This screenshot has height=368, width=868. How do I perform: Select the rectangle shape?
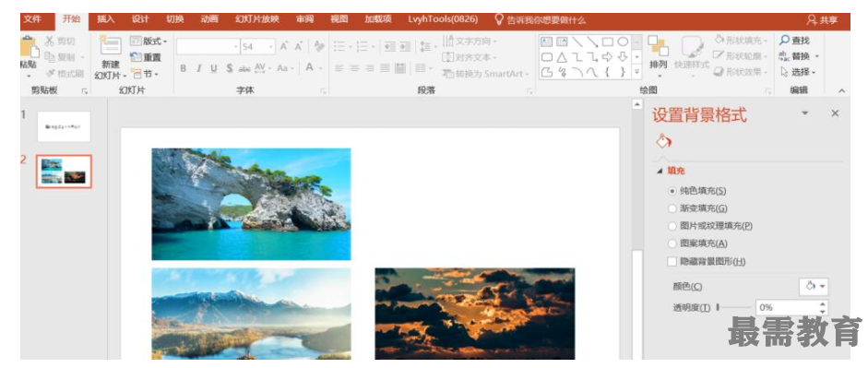click(x=607, y=42)
